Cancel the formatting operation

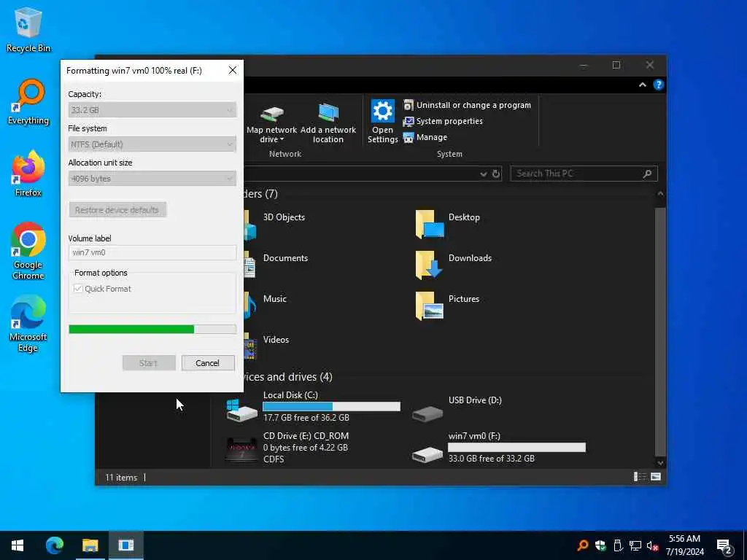click(208, 363)
